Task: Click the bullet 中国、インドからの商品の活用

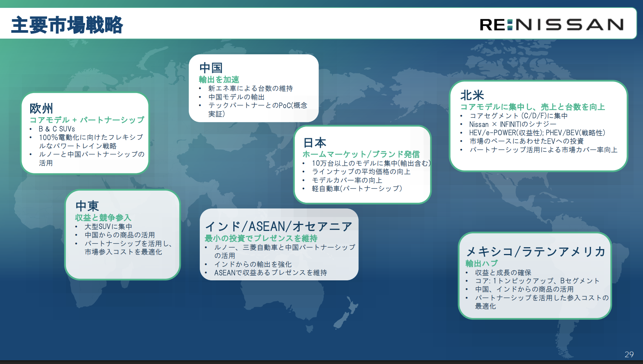Action: coord(524,289)
